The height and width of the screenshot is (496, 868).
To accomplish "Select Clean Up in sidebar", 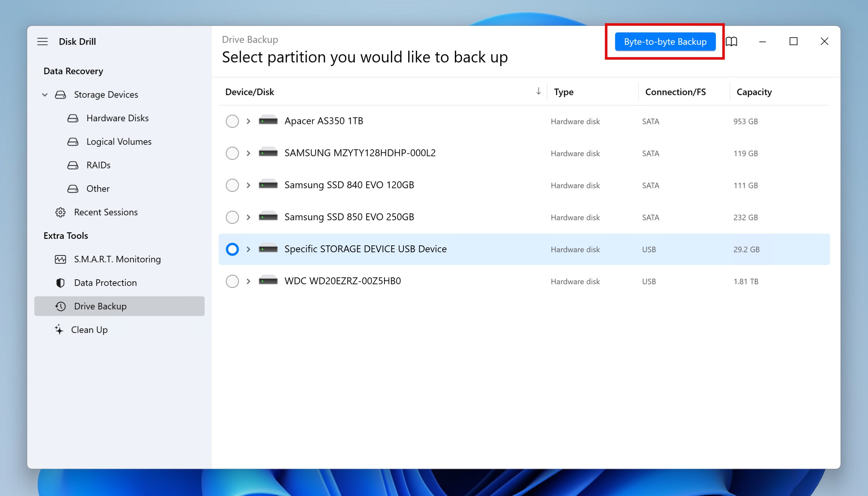I will (x=89, y=329).
